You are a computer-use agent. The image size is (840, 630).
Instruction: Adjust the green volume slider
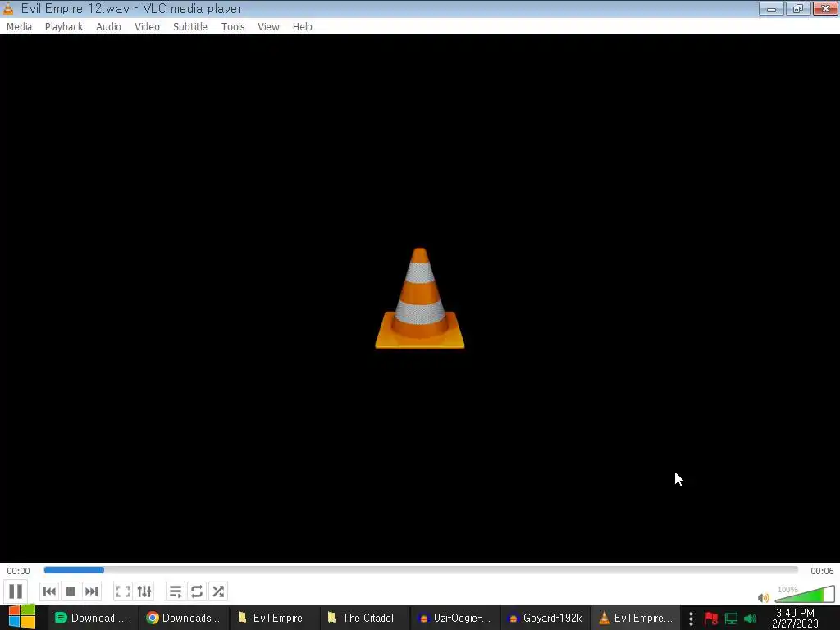805,594
